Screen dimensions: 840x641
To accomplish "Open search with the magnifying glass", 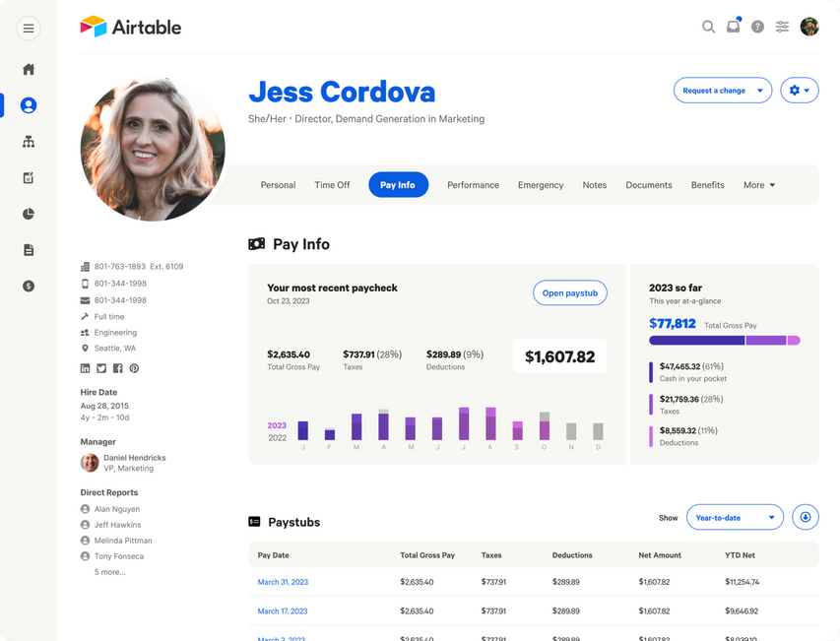I will coord(708,27).
